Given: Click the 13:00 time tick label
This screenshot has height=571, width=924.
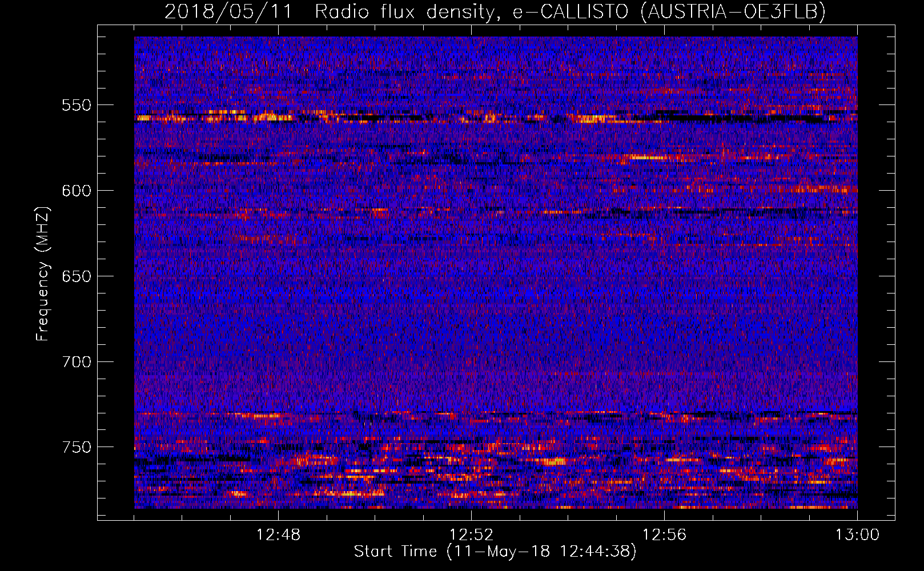Looking at the screenshot, I should coord(858,535).
